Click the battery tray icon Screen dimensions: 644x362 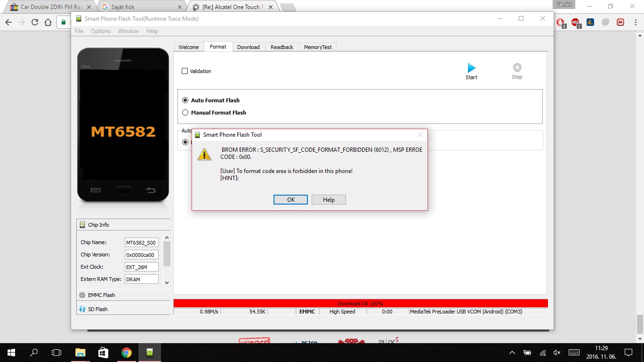527,353
